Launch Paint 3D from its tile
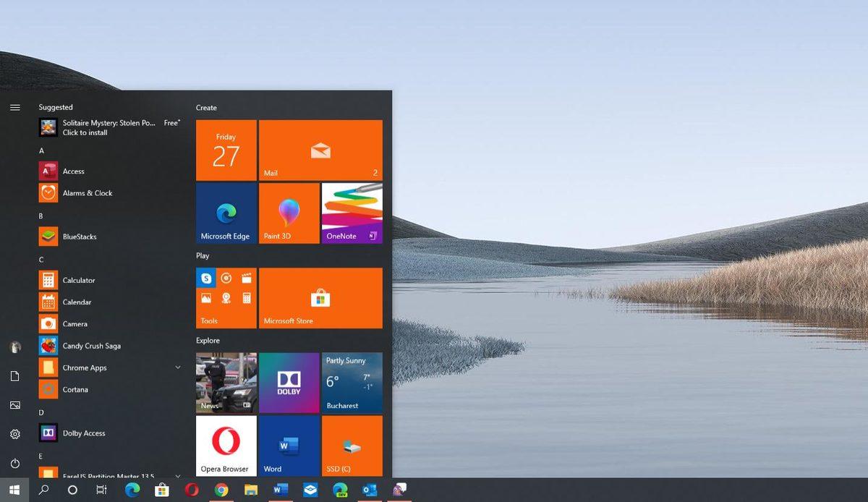This screenshot has height=502, width=868. point(289,212)
